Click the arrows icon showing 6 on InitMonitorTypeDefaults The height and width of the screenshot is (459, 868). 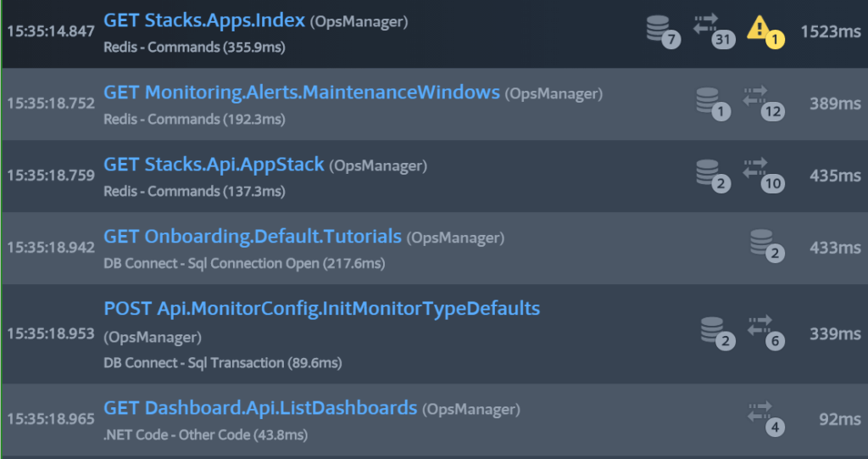click(766, 333)
